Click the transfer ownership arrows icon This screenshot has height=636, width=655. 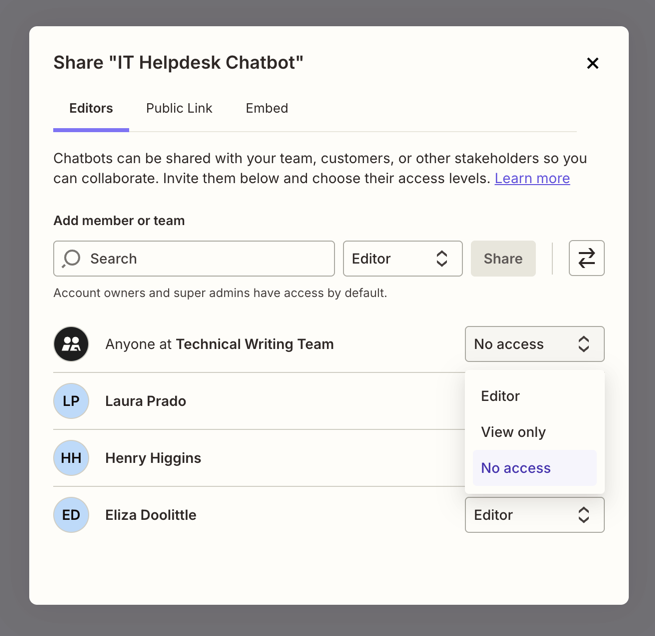tap(586, 258)
